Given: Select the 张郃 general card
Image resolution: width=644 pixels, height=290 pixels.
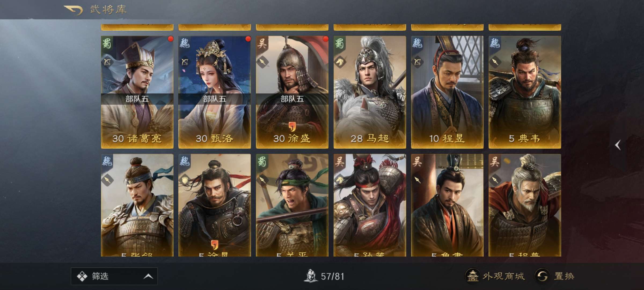Looking at the screenshot, I should pyautogui.click(x=137, y=205).
